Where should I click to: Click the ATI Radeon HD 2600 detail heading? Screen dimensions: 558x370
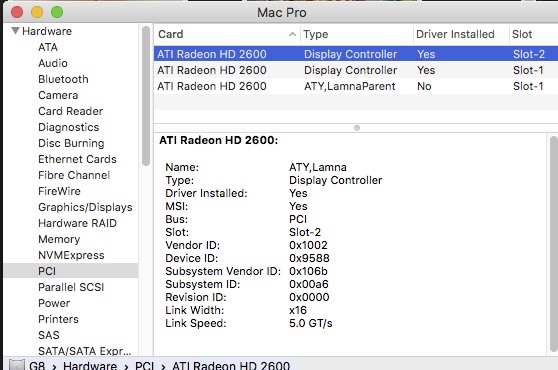coord(219,140)
